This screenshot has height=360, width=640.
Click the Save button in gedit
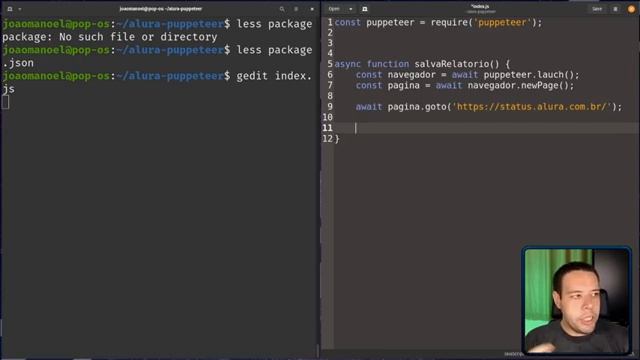(597, 9)
